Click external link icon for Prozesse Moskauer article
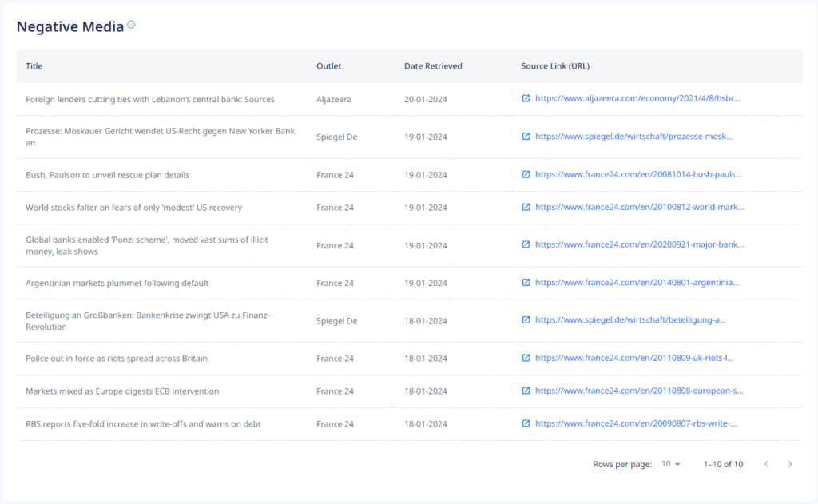This screenshot has width=818, height=504. [x=526, y=136]
